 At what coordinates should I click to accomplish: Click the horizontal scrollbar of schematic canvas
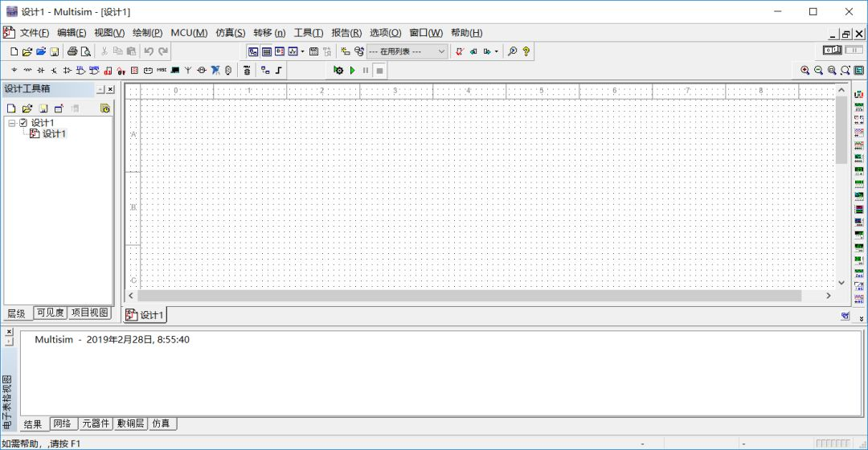pyautogui.click(x=469, y=297)
